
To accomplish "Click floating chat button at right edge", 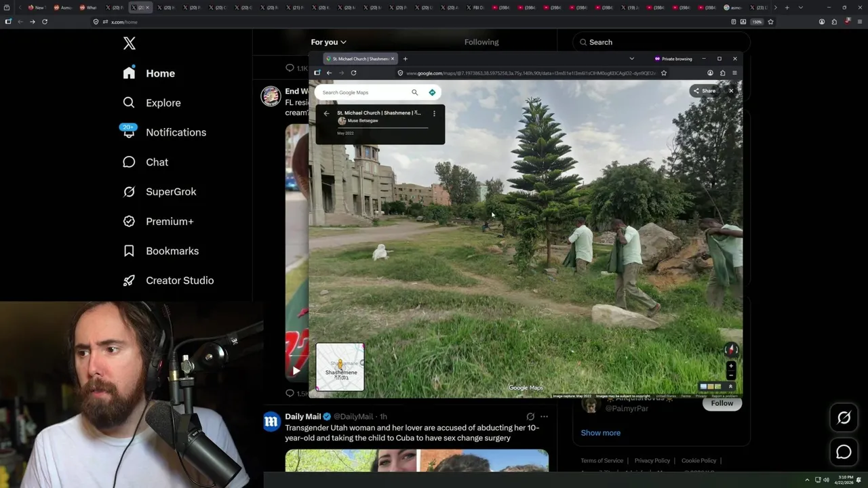I will point(844,451).
